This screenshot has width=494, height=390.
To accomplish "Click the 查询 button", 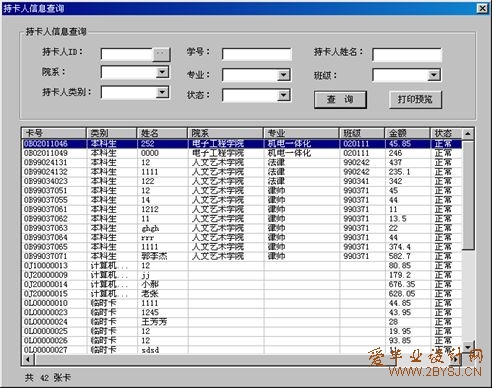I will pos(340,99).
